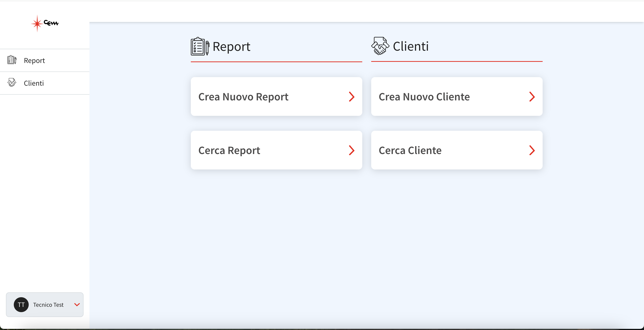Click the red arrow on Crea Nuovo Cliente
The width and height of the screenshot is (644, 330).
(532, 97)
